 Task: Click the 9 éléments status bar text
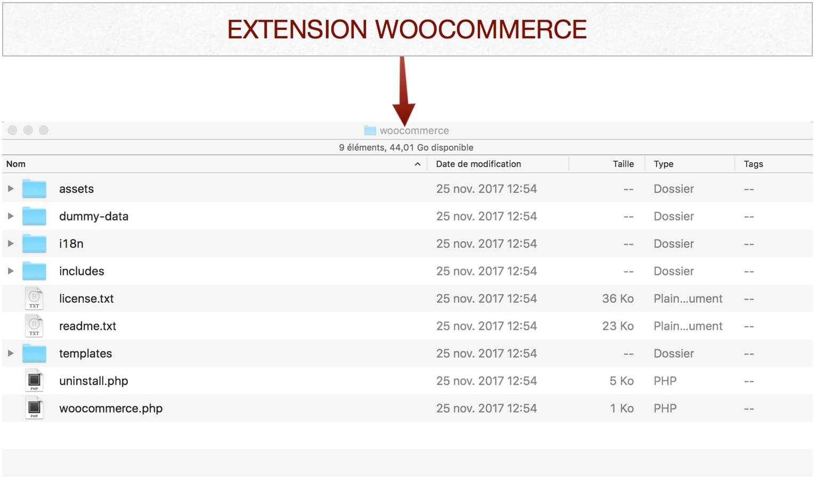(x=406, y=148)
